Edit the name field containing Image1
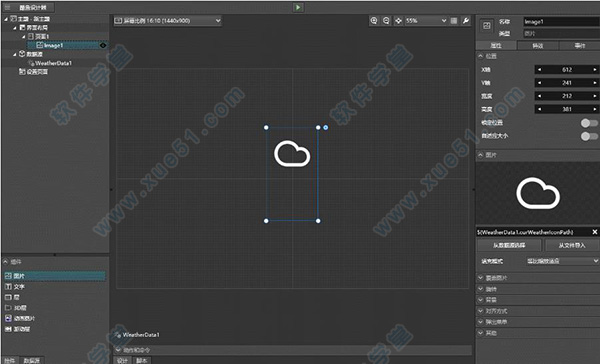This screenshot has width=600, height=364. coord(561,22)
